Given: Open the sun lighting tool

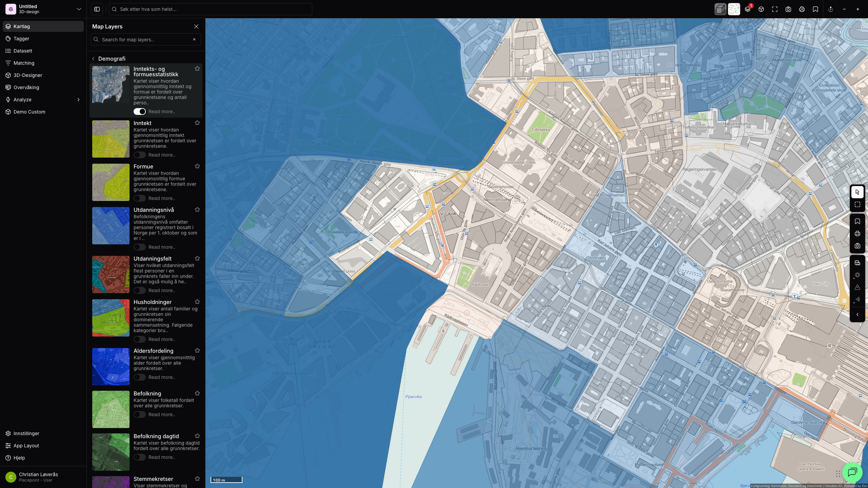Looking at the screenshot, I should pyautogui.click(x=857, y=275).
